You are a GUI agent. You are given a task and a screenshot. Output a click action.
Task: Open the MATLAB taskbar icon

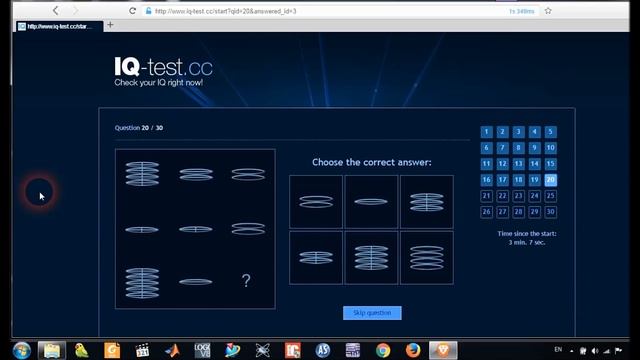point(172,350)
